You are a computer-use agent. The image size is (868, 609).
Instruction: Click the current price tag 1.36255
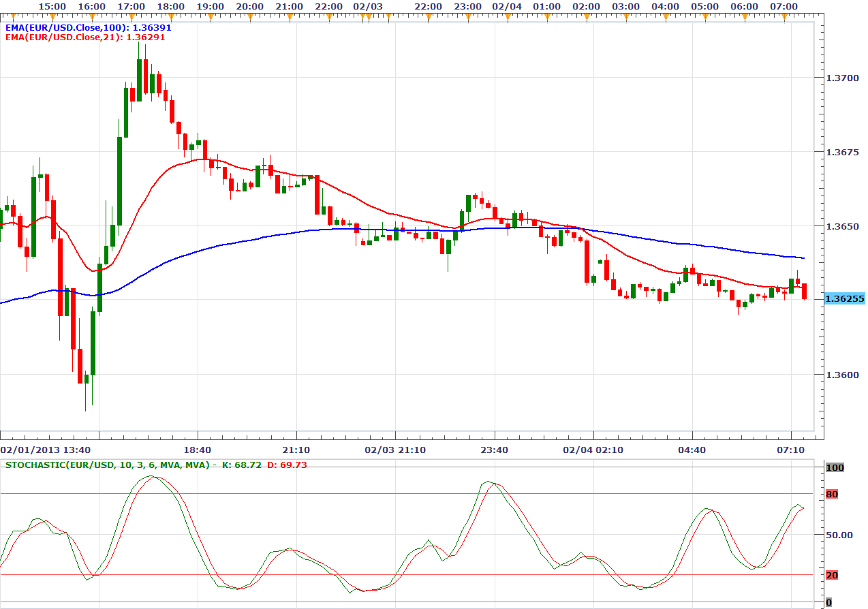[844, 298]
